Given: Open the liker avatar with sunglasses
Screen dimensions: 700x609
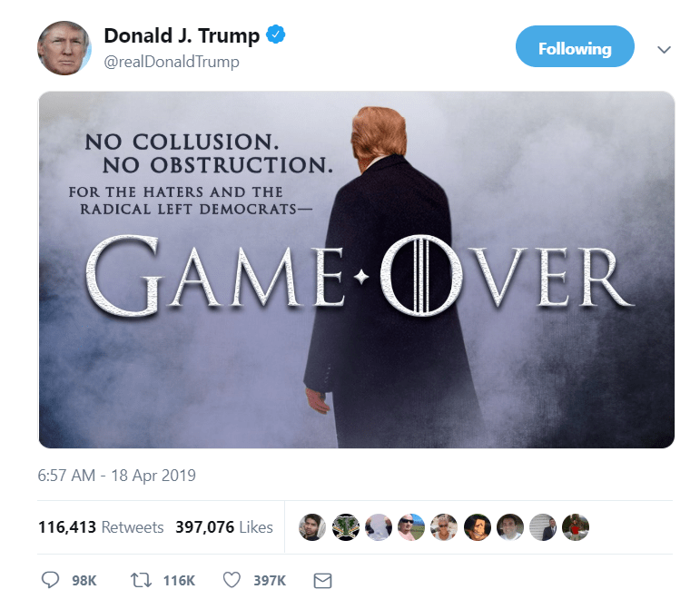Looking at the screenshot, I should coord(410,527).
